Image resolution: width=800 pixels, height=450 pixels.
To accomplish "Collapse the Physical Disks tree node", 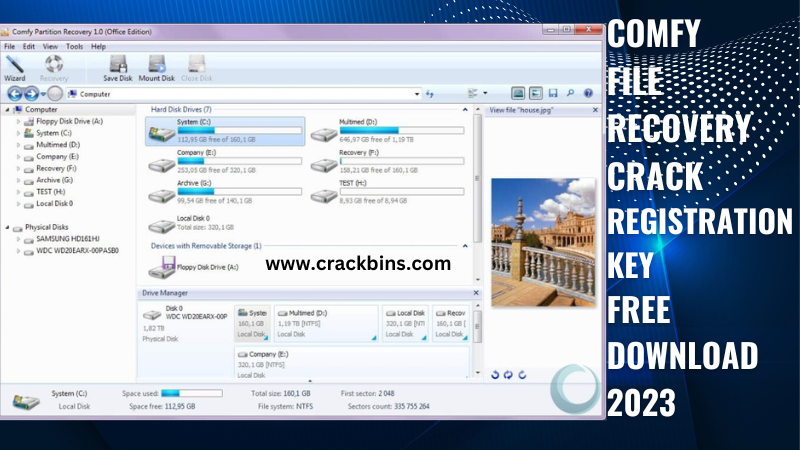I will click(x=7, y=227).
